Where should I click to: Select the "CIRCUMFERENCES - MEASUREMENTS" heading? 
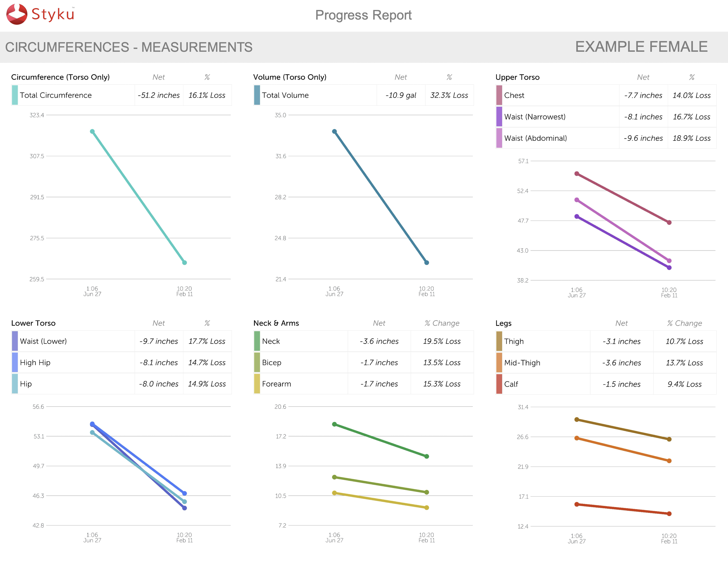point(129,47)
